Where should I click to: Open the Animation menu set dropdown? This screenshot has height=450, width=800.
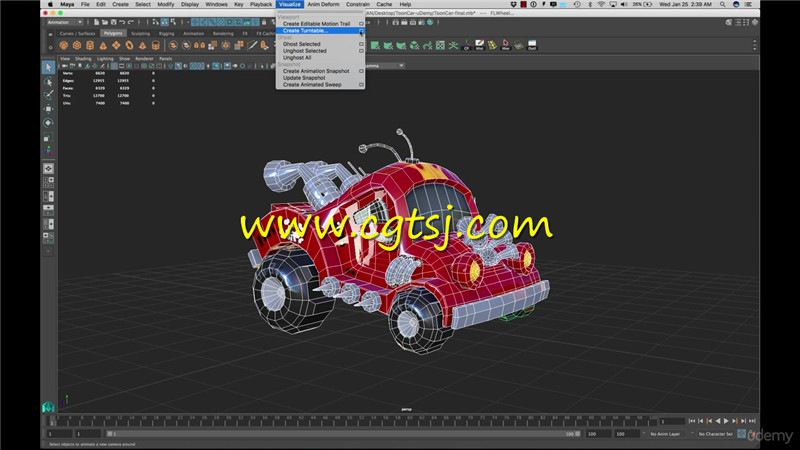(x=64, y=22)
